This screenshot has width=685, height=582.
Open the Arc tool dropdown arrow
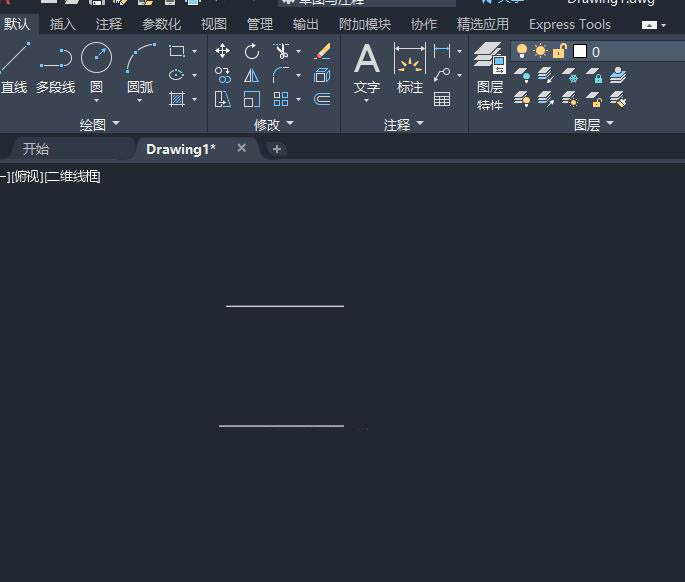(140, 101)
